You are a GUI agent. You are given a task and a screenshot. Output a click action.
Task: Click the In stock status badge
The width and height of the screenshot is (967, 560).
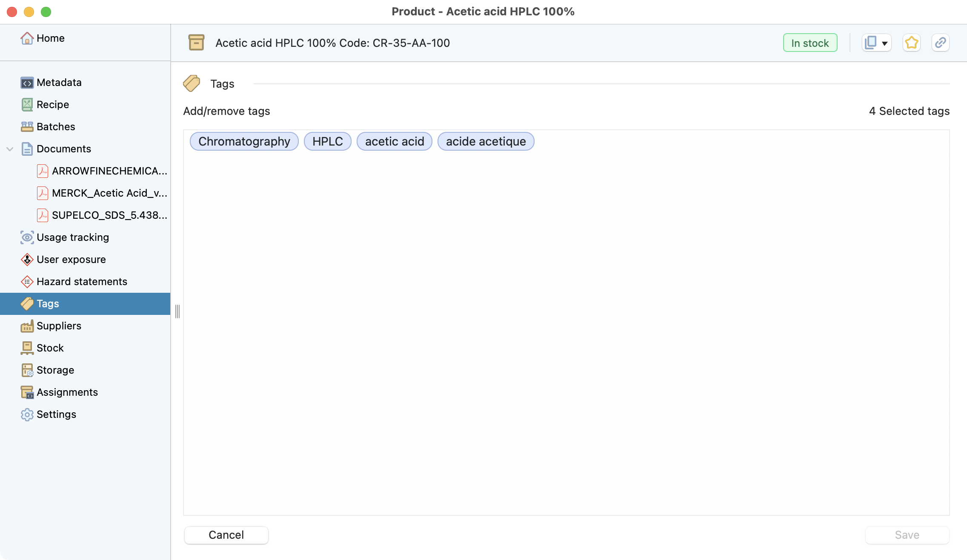810,43
